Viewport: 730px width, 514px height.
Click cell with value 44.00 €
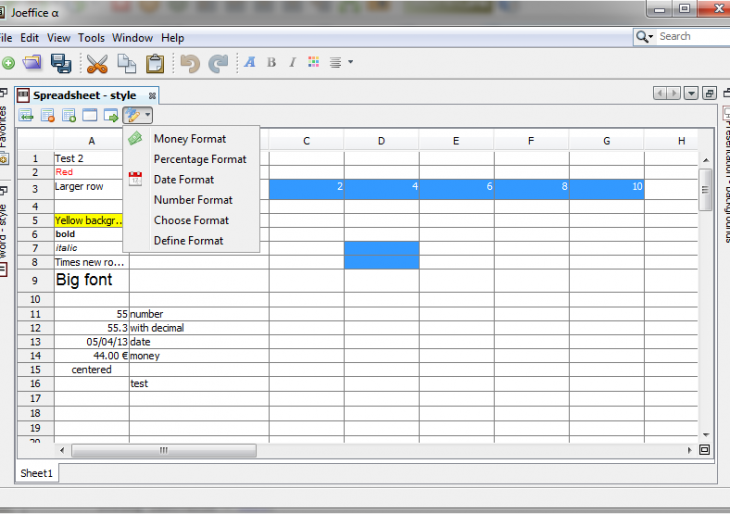click(91, 356)
